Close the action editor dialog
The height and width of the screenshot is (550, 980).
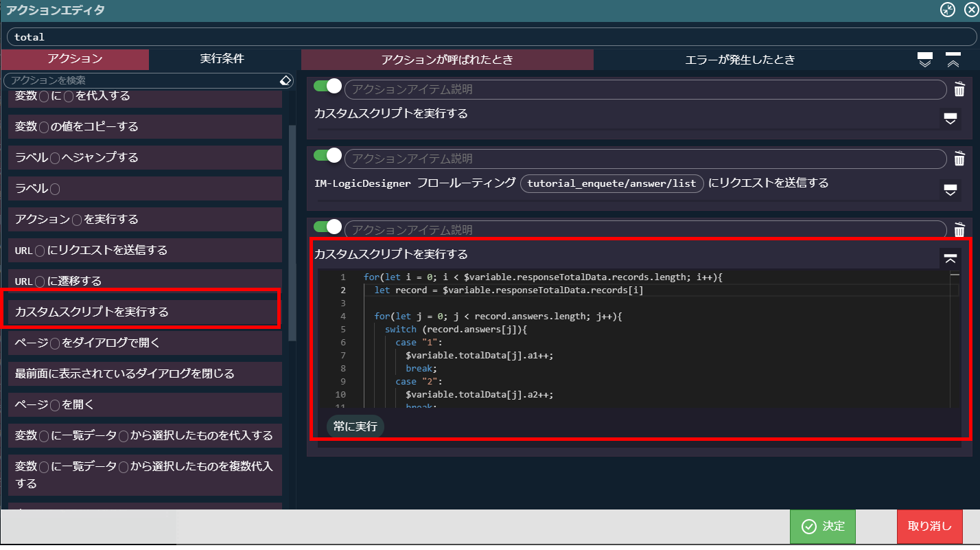pyautogui.click(x=970, y=10)
